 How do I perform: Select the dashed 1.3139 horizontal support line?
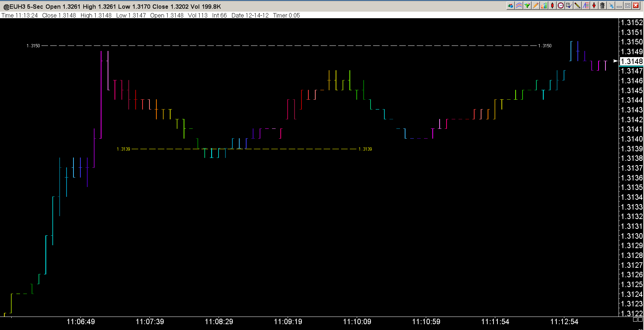coord(244,149)
